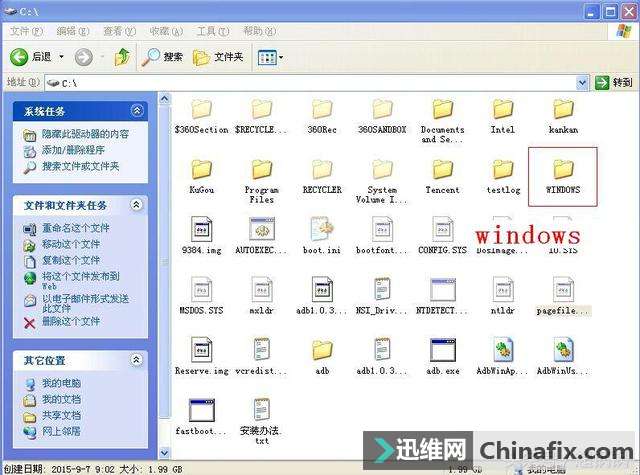Select the Tencent folder icon
This screenshot has height=475, width=640.
coord(443,169)
